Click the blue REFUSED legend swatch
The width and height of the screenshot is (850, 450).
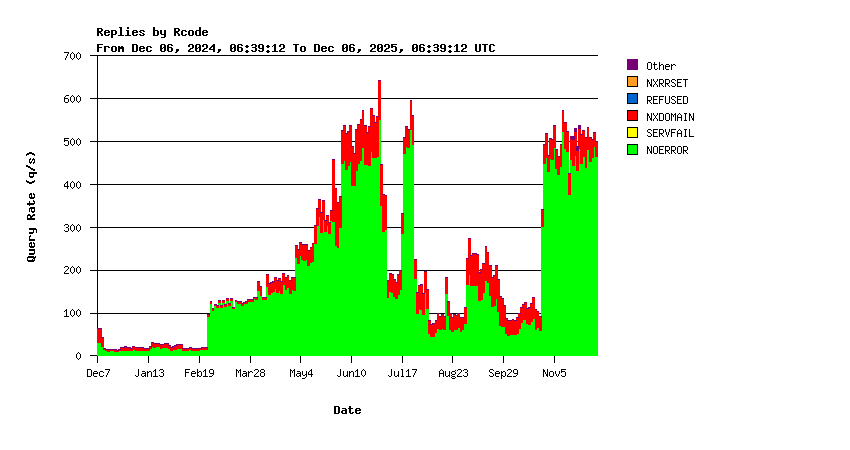click(x=632, y=100)
